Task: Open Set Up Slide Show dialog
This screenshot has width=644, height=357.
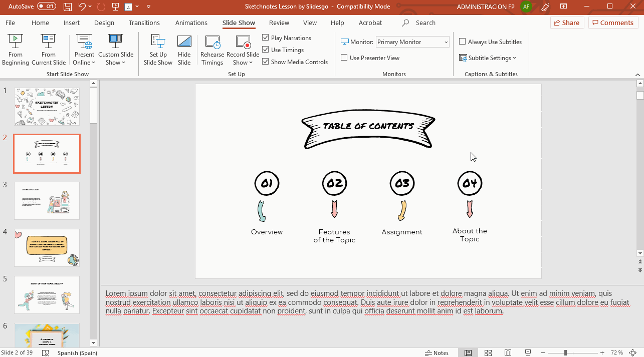Action: pos(158,49)
